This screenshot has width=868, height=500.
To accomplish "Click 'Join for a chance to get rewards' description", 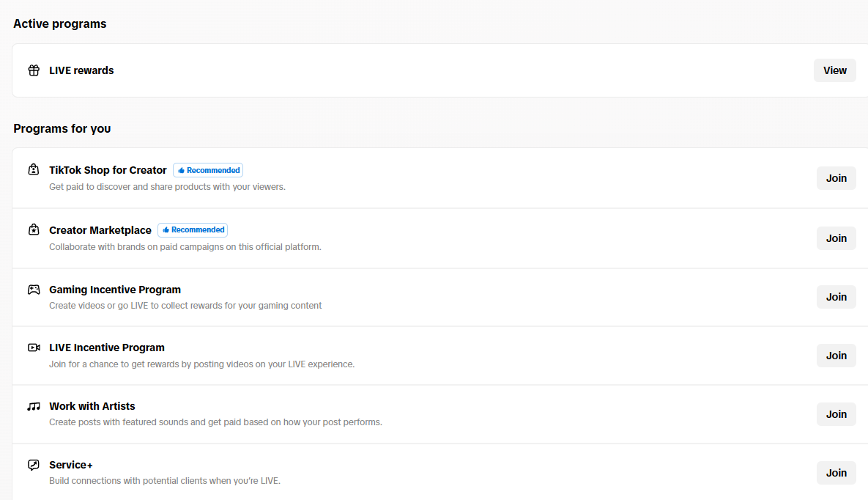I will [201, 364].
